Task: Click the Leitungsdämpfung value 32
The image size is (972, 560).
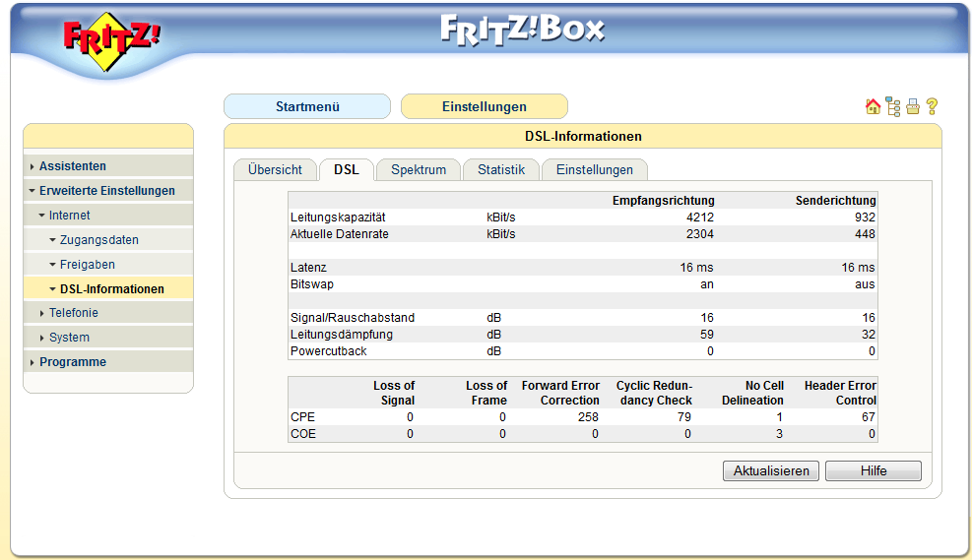Action: click(869, 335)
